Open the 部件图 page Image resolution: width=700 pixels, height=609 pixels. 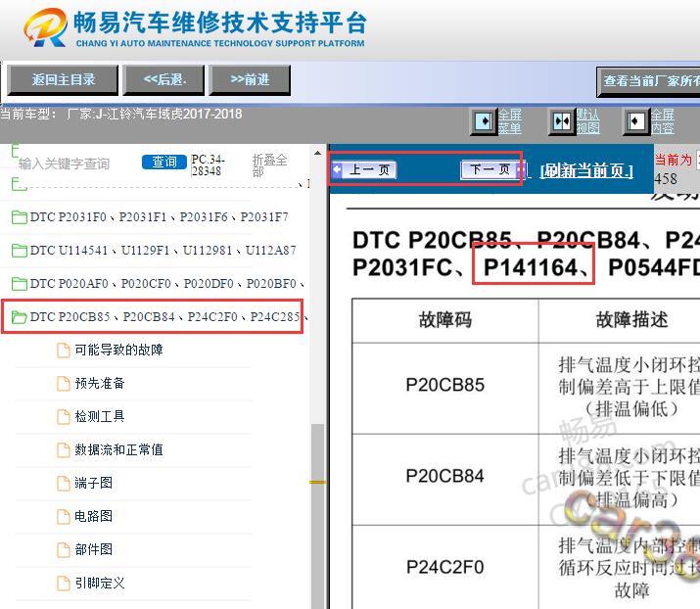point(93,549)
